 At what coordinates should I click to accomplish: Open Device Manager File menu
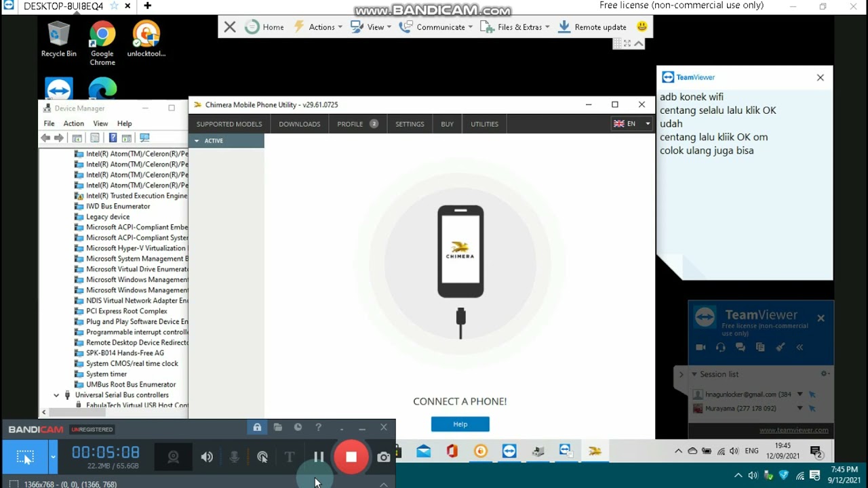tap(49, 123)
